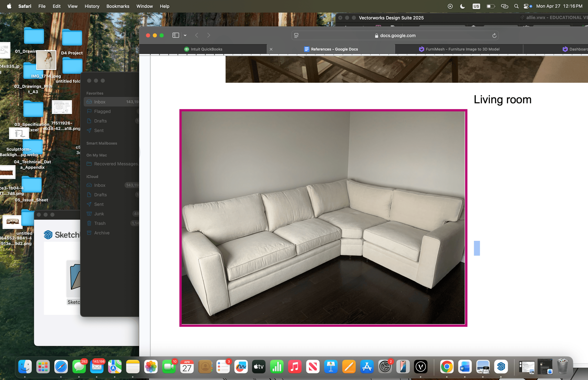Click the iCloud section header in Mail
588x380 pixels.
tap(92, 176)
